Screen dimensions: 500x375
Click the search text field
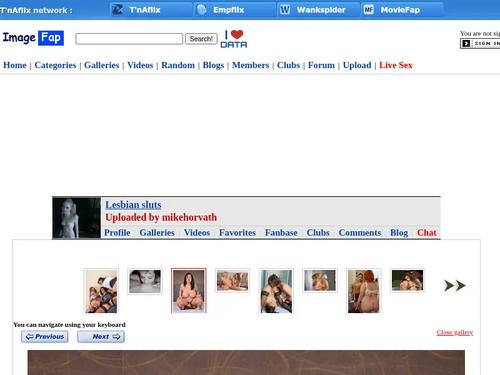click(x=129, y=39)
